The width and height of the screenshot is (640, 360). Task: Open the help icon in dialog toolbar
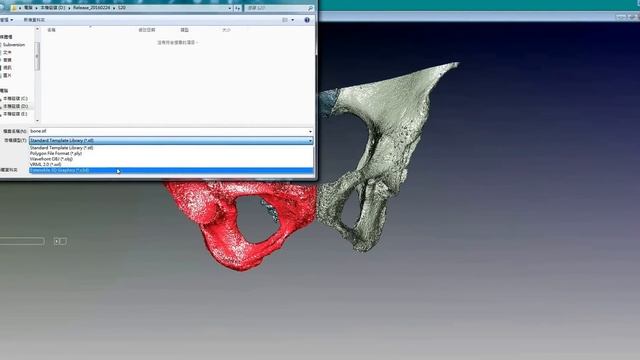pos(307,20)
